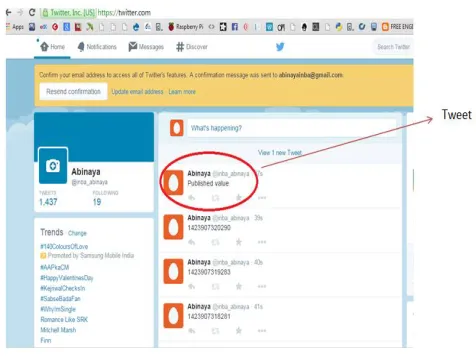Open the Raspberry Pi bookmark
The image size is (476, 364).
point(186,27)
